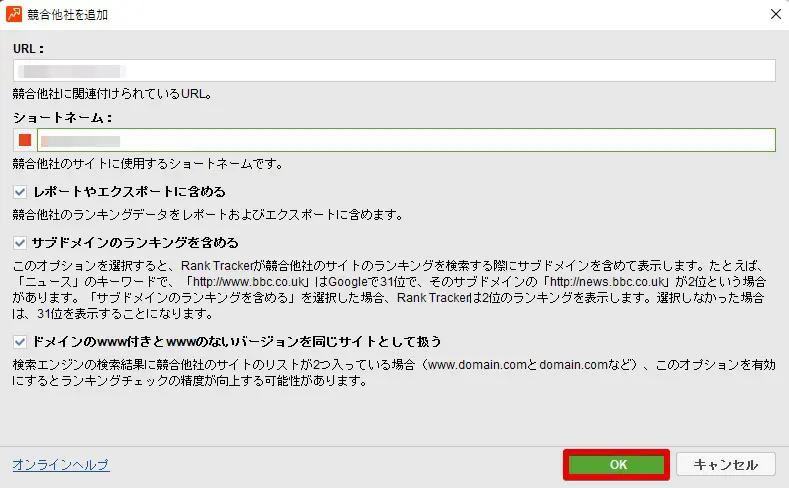
Task: Click the Rank Tracker icon in title bar
Action: pyautogui.click(x=15, y=15)
